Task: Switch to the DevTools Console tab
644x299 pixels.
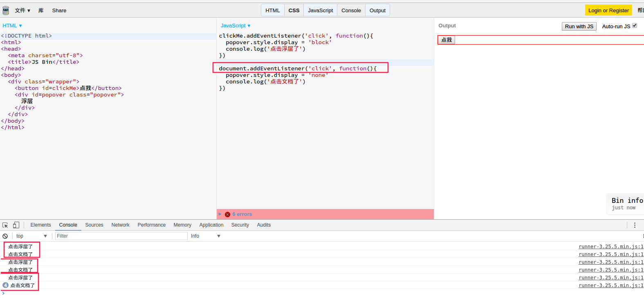Action: (68, 225)
